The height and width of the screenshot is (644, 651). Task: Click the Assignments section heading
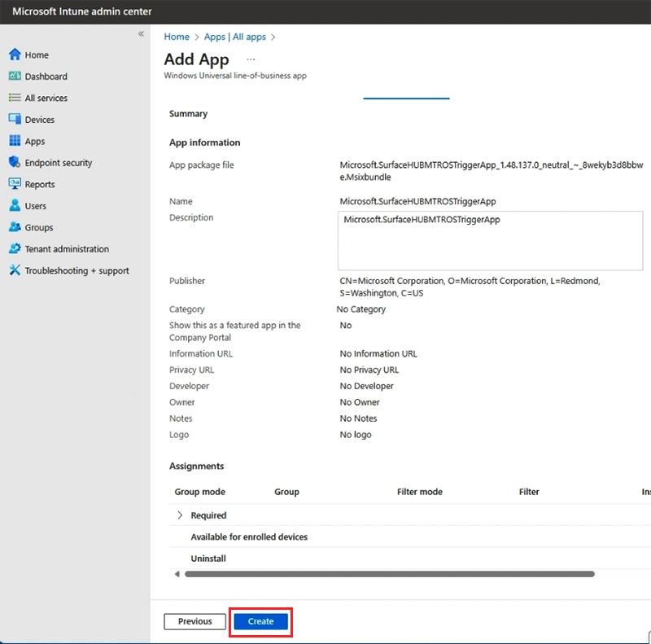coord(196,467)
